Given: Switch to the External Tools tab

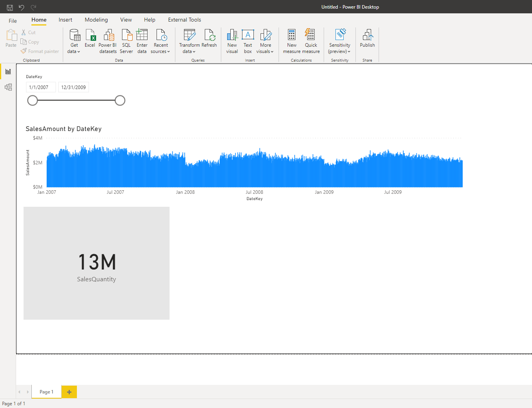Looking at the screenshot, I should 184,20.
